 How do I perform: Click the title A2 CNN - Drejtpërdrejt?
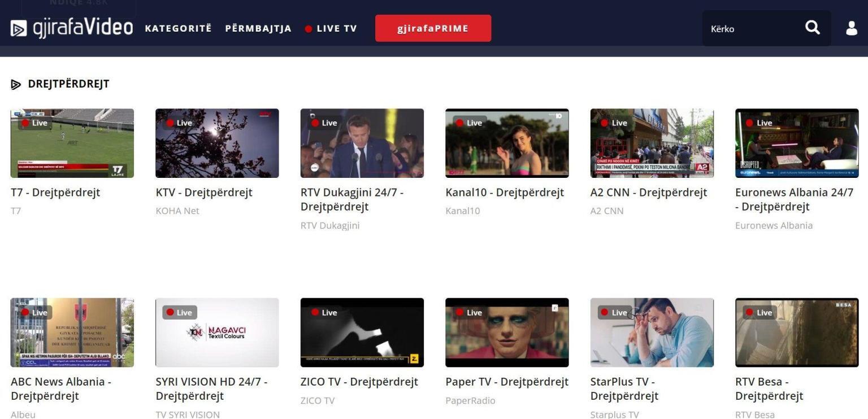coord(649,193)
